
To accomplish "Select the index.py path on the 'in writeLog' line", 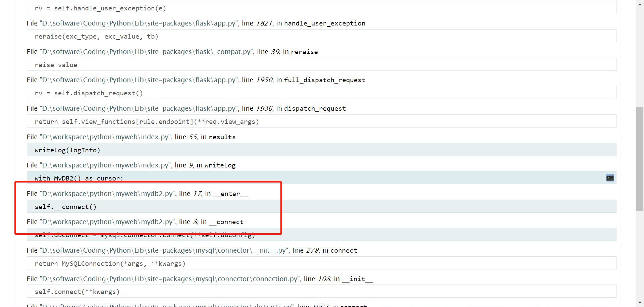I will [x=105, y=165].
